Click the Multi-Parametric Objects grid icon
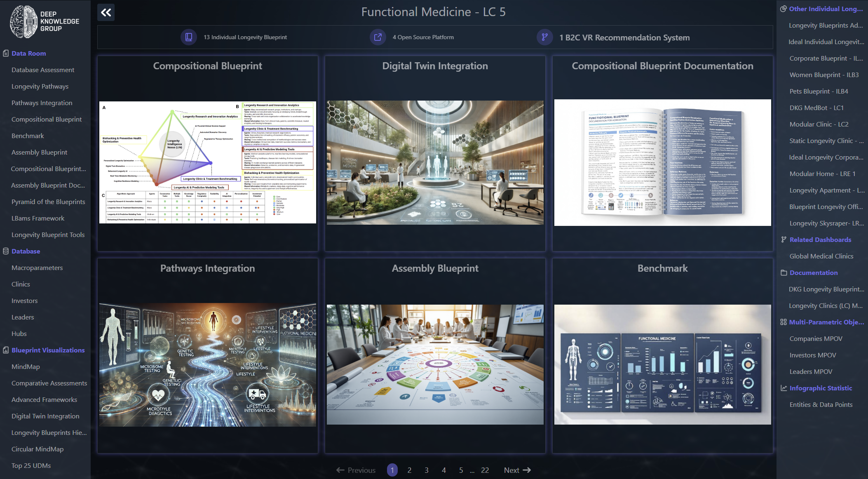The image size is (868, 479). click(783, 322)
